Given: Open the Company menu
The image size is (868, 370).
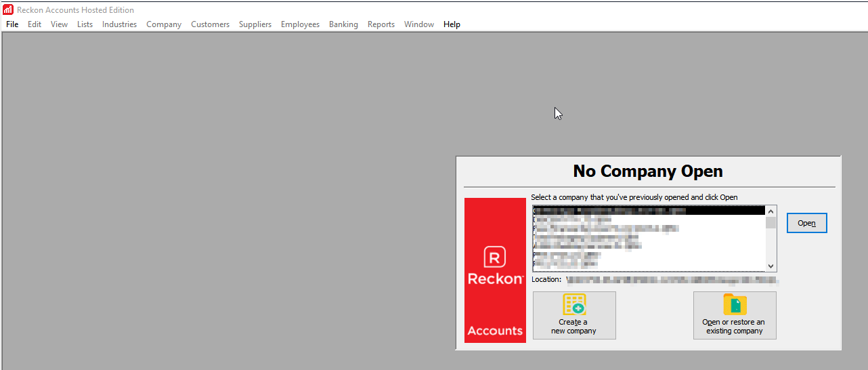Looking at the screenshot, I should coord(164,24).
